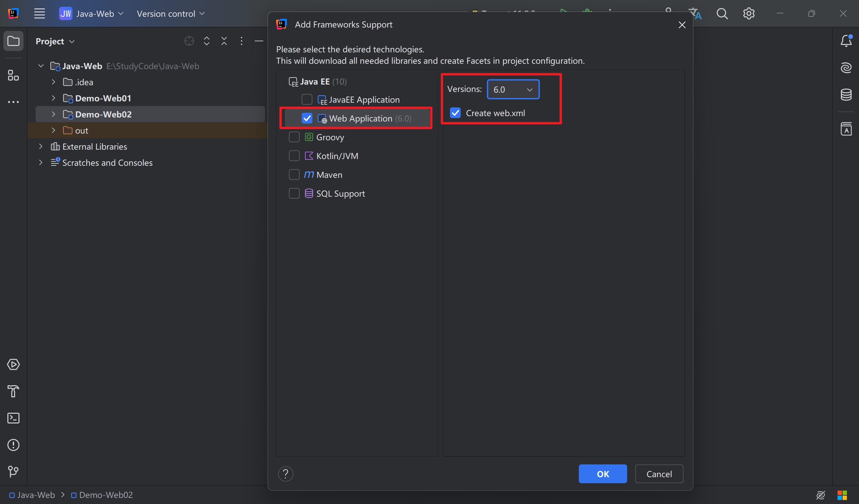Click Java-Web breadcrumb in status bar
Viewport: 859px width, 504px height.
point(32,495)
